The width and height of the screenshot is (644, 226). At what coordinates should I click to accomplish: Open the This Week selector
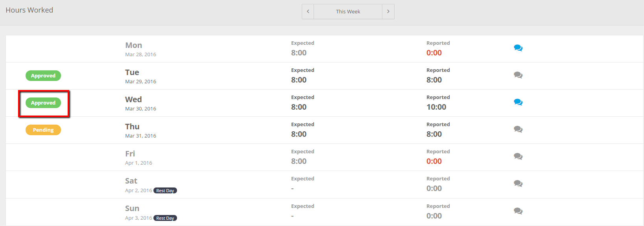coord(348,11)
